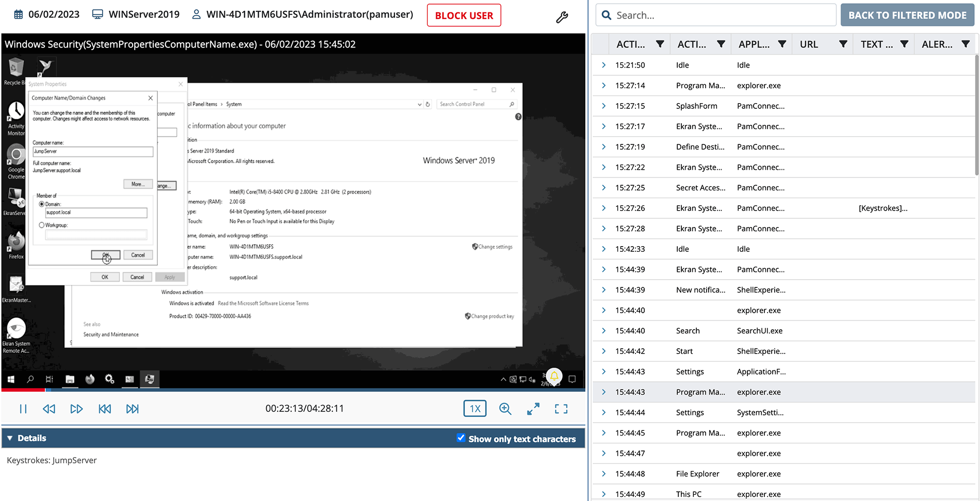The height and width of the screenshot is (501, 980).
Task: Click the TEXT ... column header
Action: (x=877, y=44)
